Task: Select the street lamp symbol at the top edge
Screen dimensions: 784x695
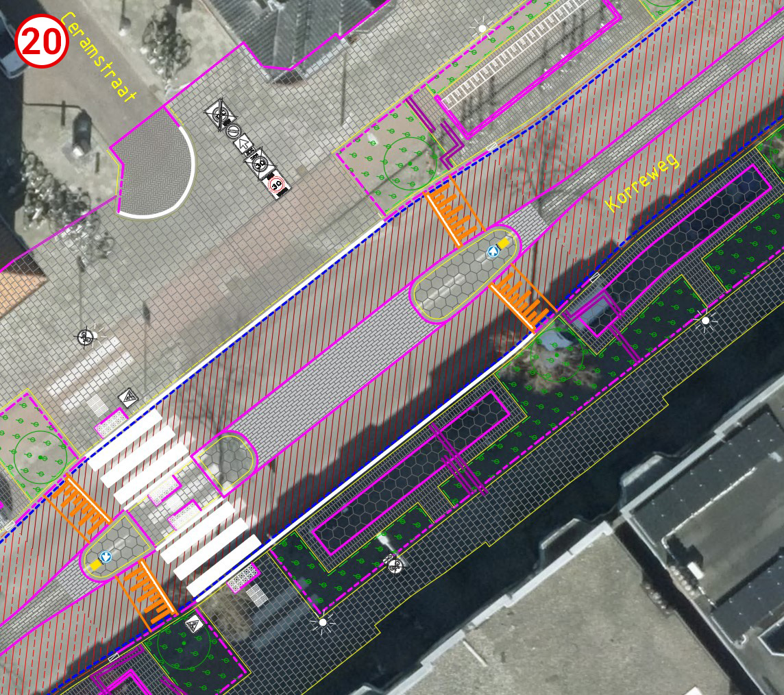Action: 482,29
